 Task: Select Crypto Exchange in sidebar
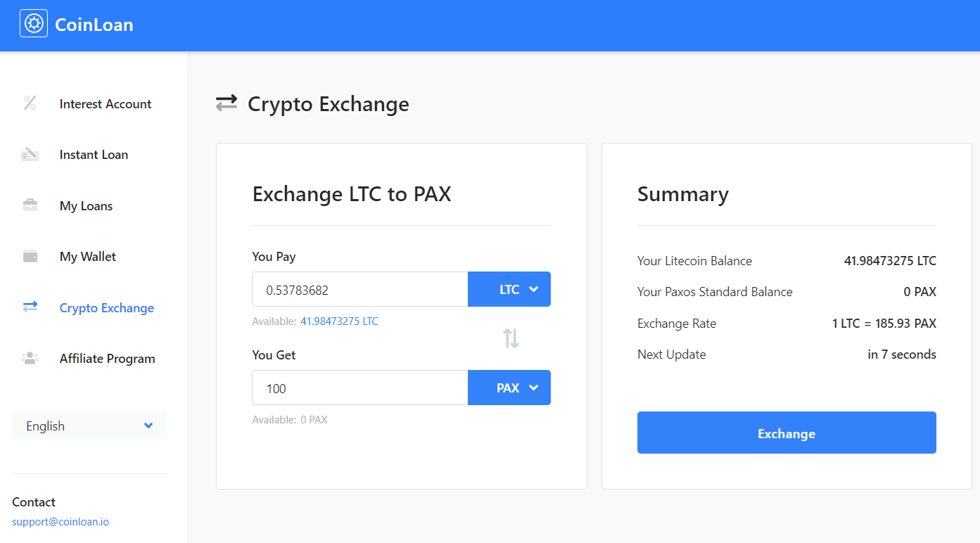(107, 308)
